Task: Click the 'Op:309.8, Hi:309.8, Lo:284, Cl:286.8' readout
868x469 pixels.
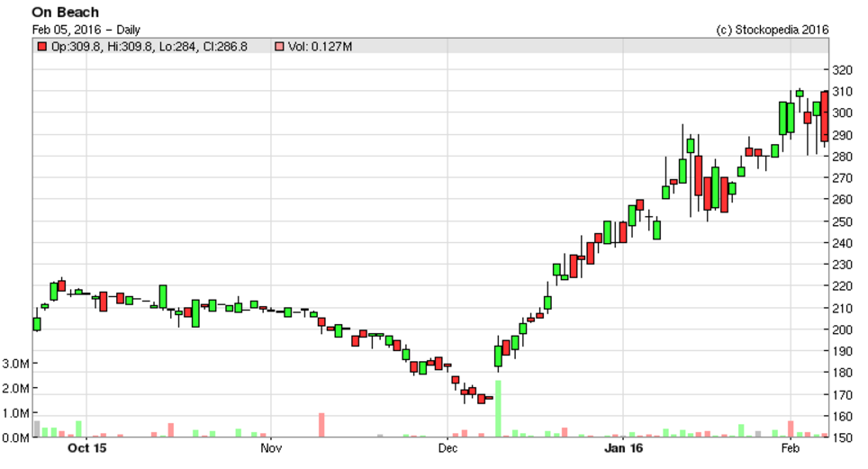Action: point(149,47)
